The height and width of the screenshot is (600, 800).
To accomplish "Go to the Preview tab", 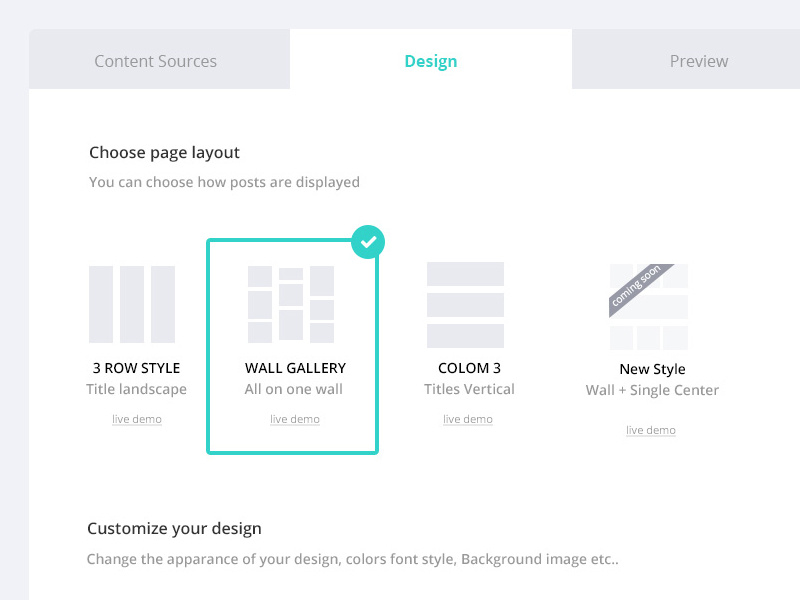I will 698,61.
